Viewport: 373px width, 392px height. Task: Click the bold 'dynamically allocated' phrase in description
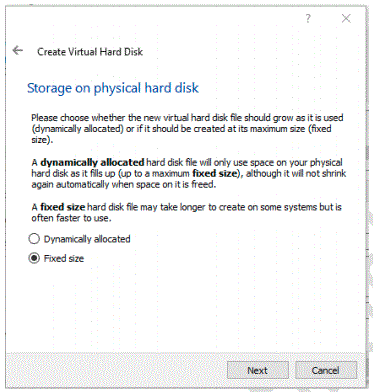click(x=92, y=163)
